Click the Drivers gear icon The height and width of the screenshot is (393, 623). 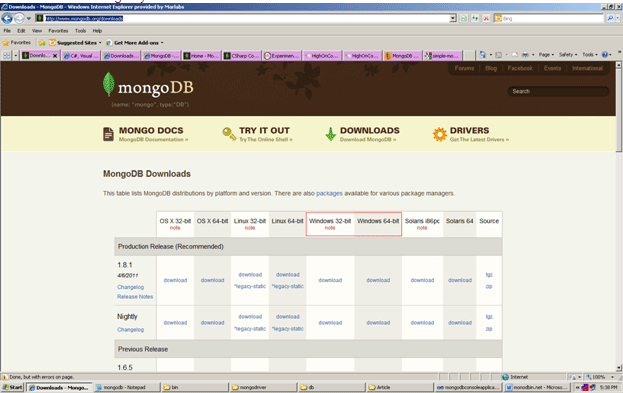440,134
